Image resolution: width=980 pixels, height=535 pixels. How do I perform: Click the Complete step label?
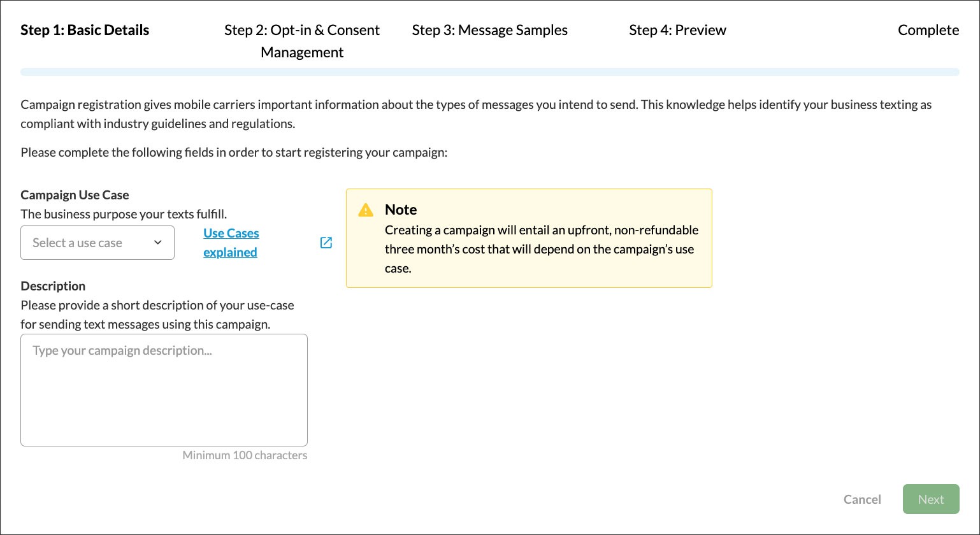pos(928,30)
